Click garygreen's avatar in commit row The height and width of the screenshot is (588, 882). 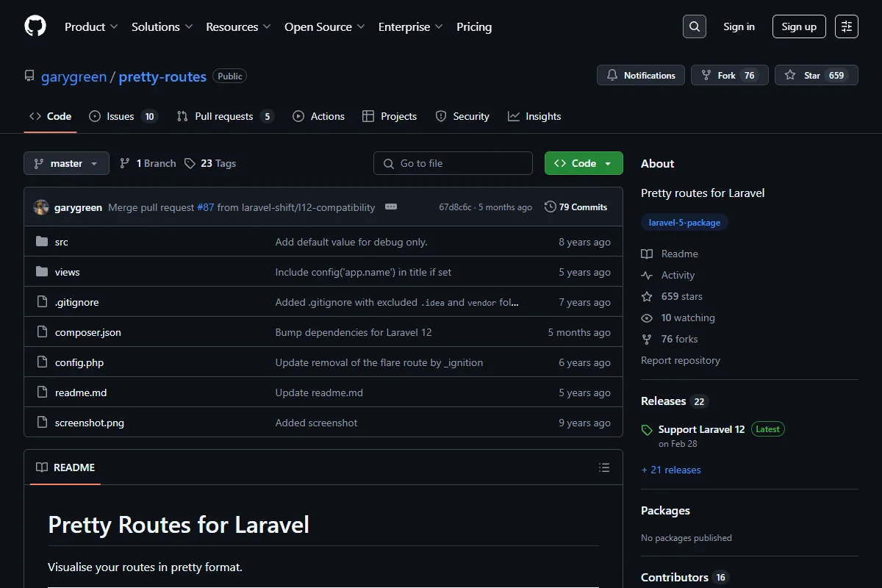coord(41,207)
